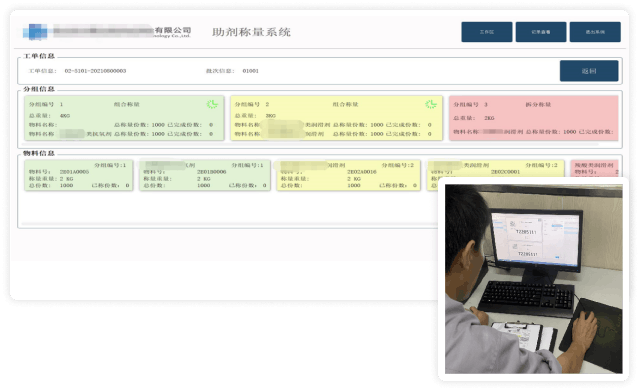Viewport: 639px width, 391px height.
Task: Open the 工作区 tab in the header
Action: click(x=487, y=32)
